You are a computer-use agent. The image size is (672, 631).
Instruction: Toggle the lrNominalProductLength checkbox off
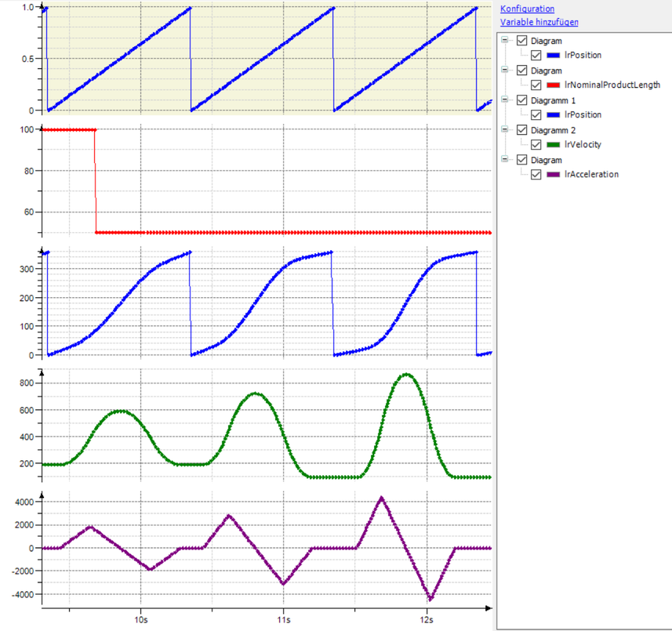[536, 85]
